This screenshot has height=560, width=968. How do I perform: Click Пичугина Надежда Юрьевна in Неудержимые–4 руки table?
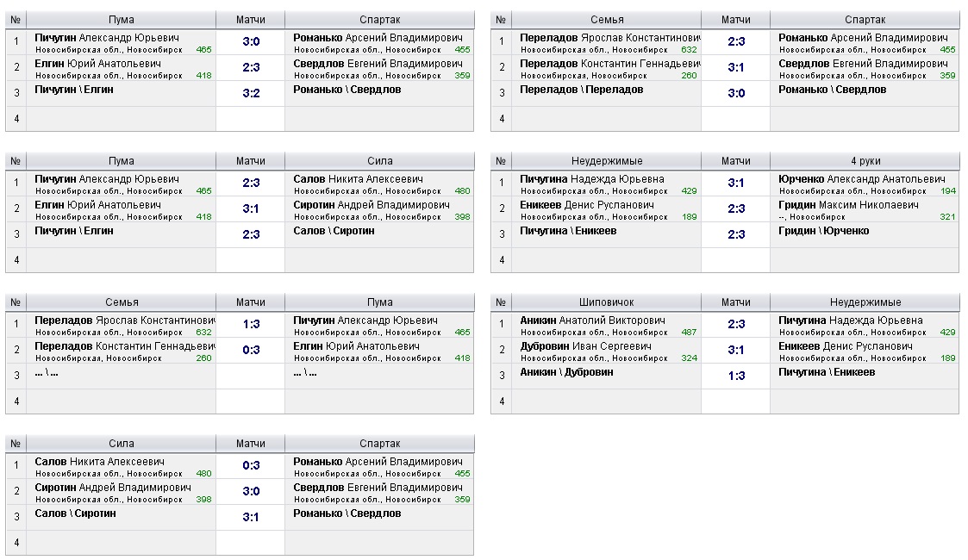point(591,179)
